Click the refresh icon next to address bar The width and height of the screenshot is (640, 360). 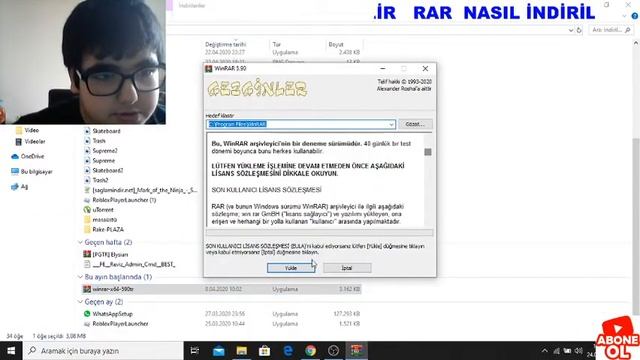579,30
